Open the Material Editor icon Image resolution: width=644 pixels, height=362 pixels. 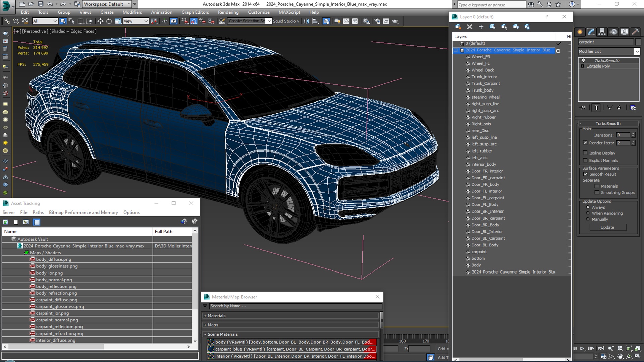pyautogui.click(x=366, y=21)
